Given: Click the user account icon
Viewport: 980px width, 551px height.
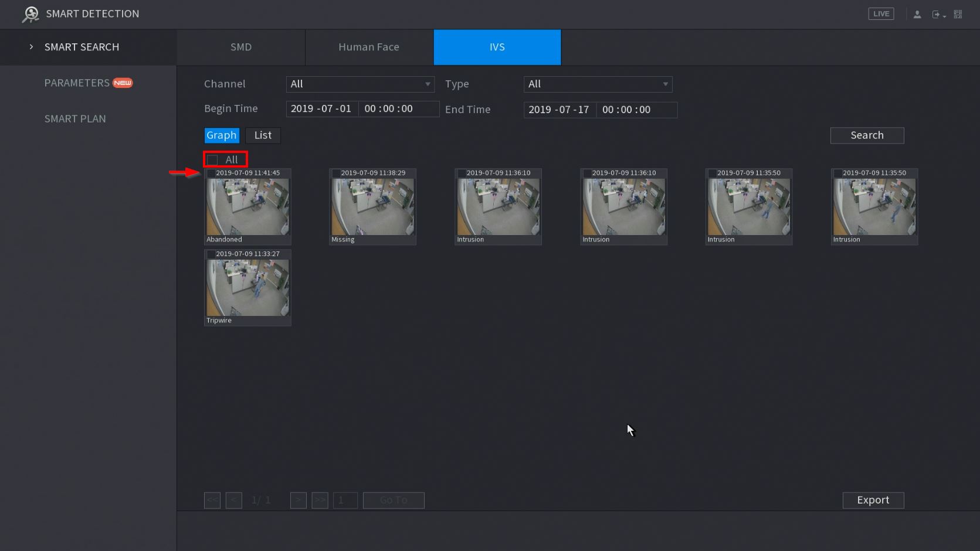Looking at the screenshot, I should 917,14.
